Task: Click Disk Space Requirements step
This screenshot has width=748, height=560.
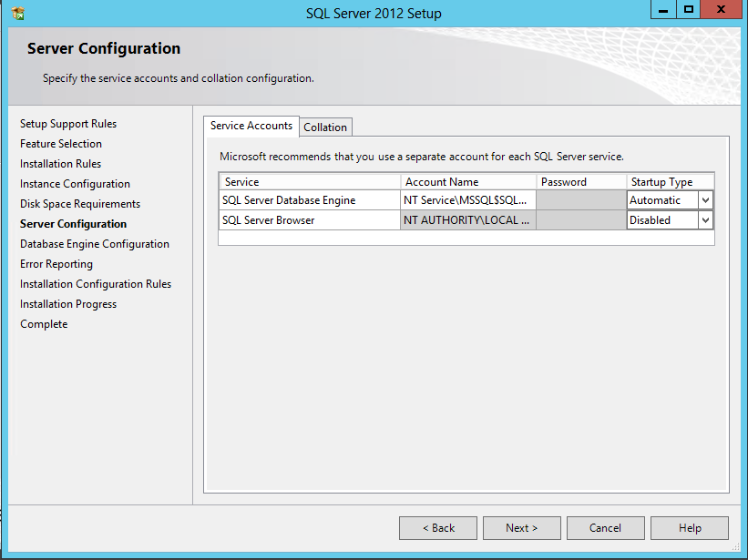Action: (x=80, y=204)
